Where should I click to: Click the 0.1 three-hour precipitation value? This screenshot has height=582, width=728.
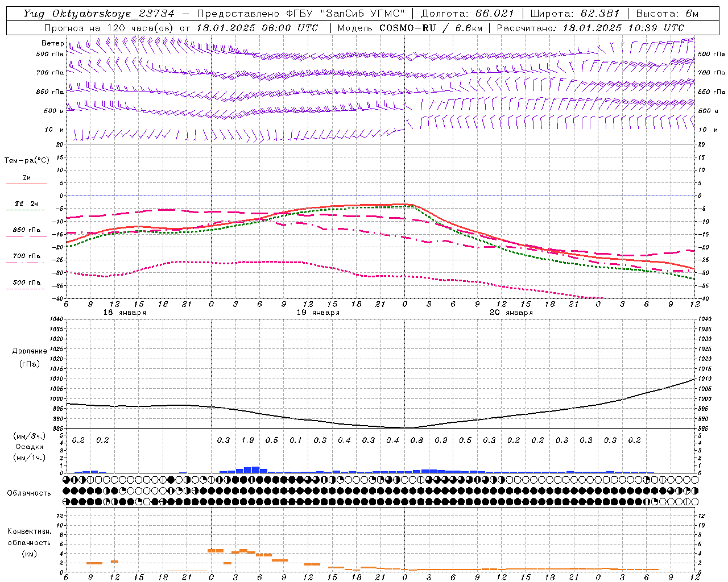[296, 440]
